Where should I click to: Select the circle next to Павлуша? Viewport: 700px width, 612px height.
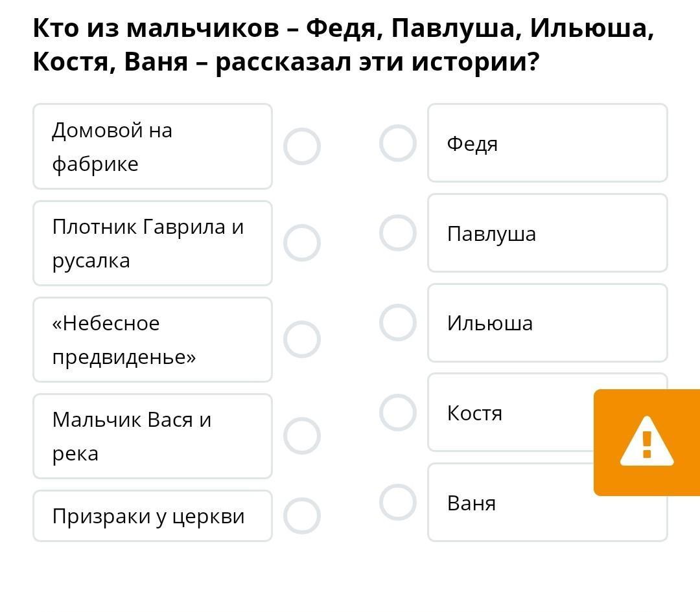397,233
